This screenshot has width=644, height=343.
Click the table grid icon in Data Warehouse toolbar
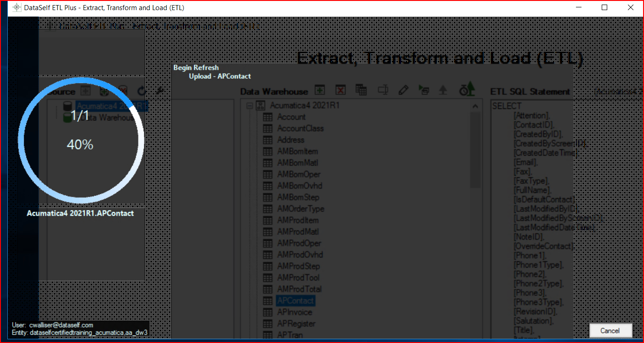click(361, 90)
